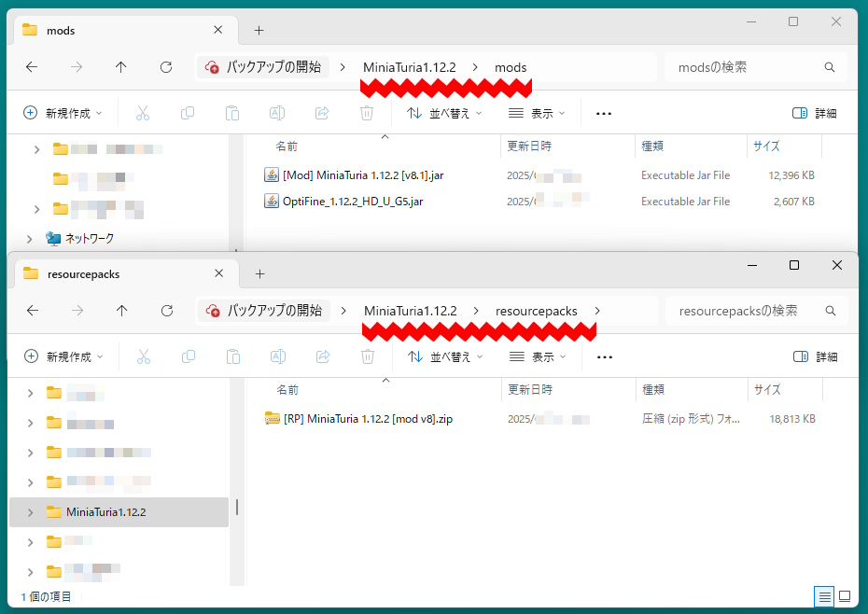Screen dimensions: 868x614
Task: Go up one level in resourcepacks window
Action: (121, 311)
